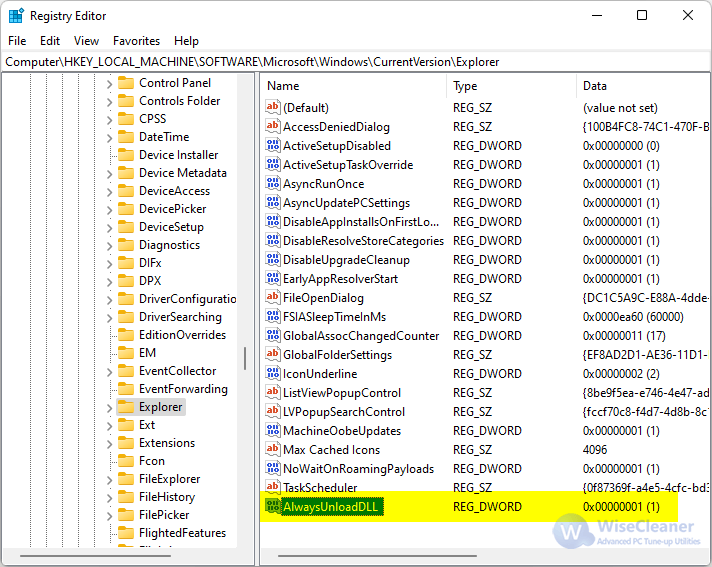The width and height of the screenshot is (712, 567).
Task: Click the DisableAppInstallsOnFirstLo... DWORD icon
Action: (272, 222)
